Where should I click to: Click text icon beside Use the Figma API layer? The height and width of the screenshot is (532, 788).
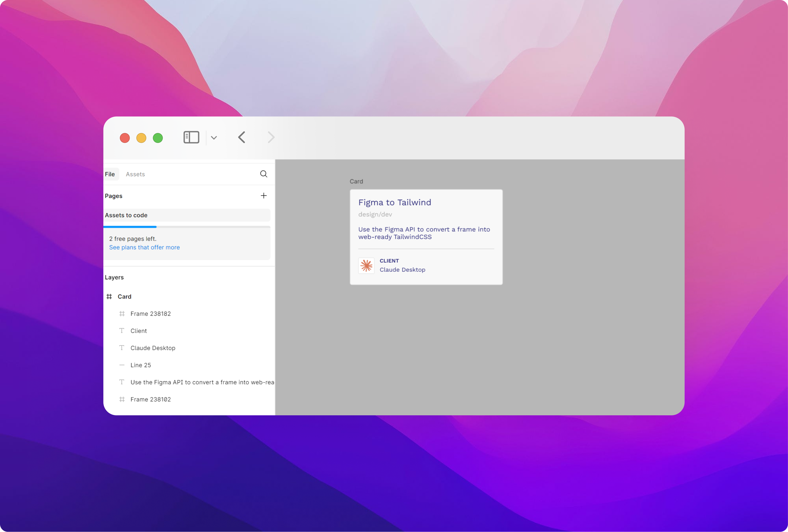click(122, 382)
